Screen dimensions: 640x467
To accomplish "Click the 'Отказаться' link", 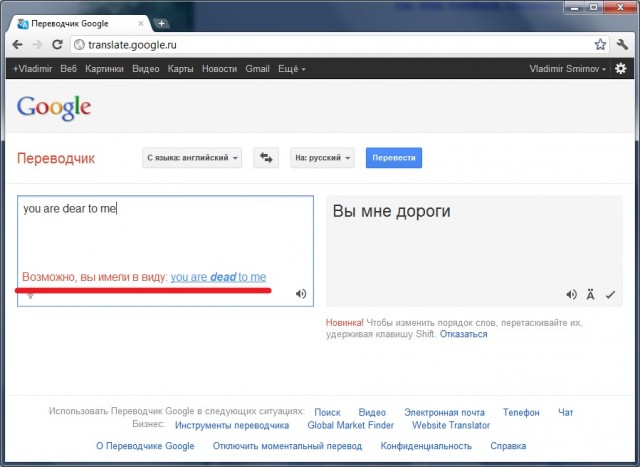I will (464, 334).
